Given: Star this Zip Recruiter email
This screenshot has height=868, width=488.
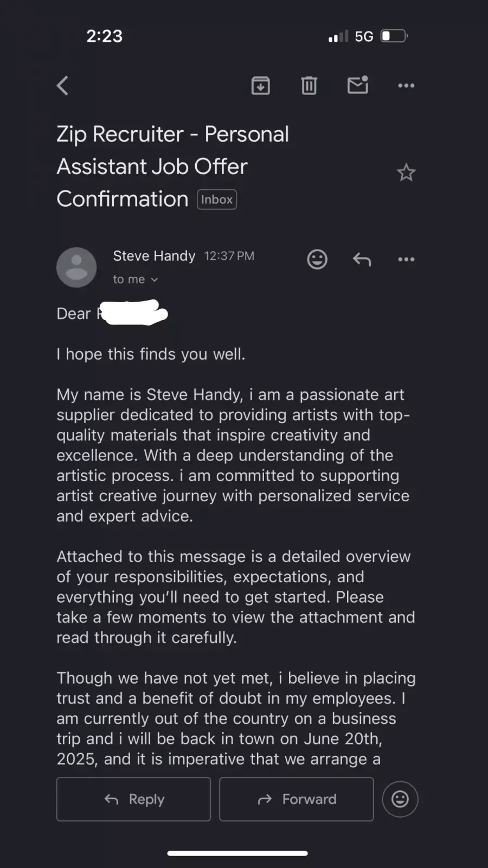Looking at the screenshot, I should [406, 173].
